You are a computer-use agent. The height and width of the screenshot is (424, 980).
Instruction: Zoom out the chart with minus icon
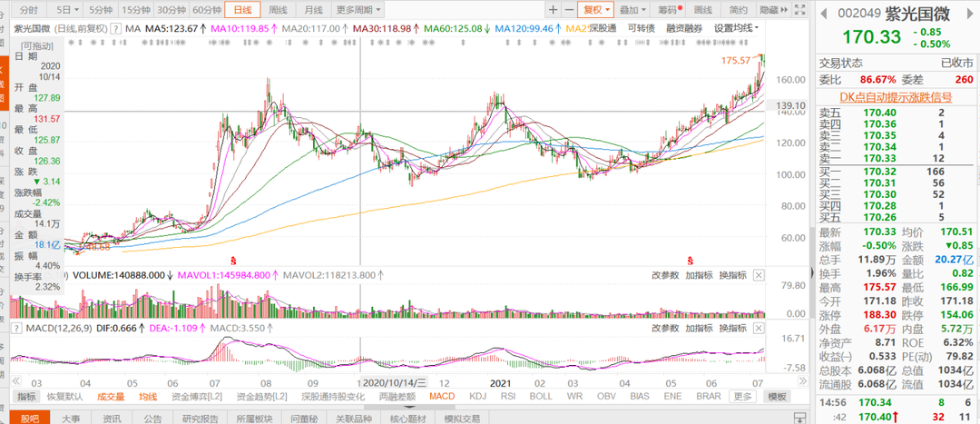coord(569,10)
